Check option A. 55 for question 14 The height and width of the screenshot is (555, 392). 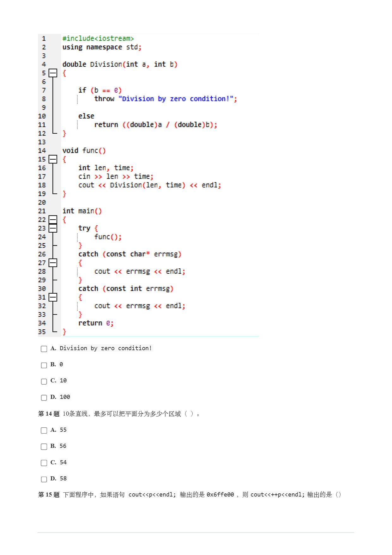point(44,430)
